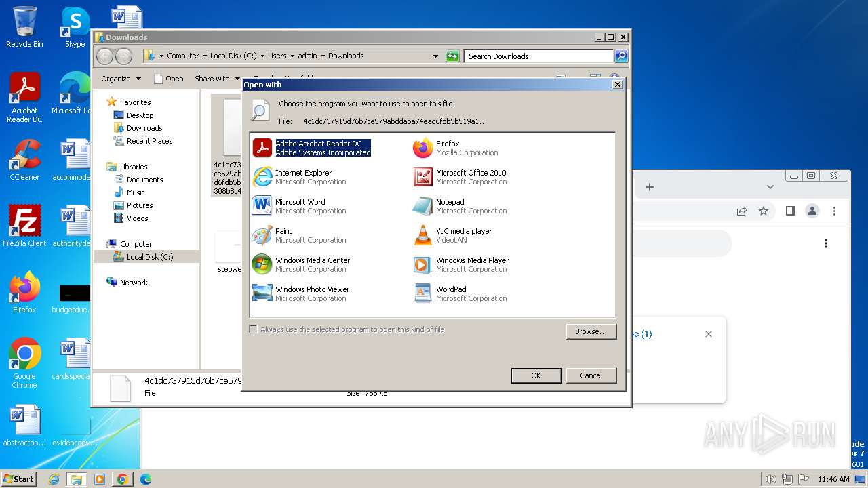Open the Organize dropdown menu
This screenshot has width=868, height=488.
click(x=121, y=79)
